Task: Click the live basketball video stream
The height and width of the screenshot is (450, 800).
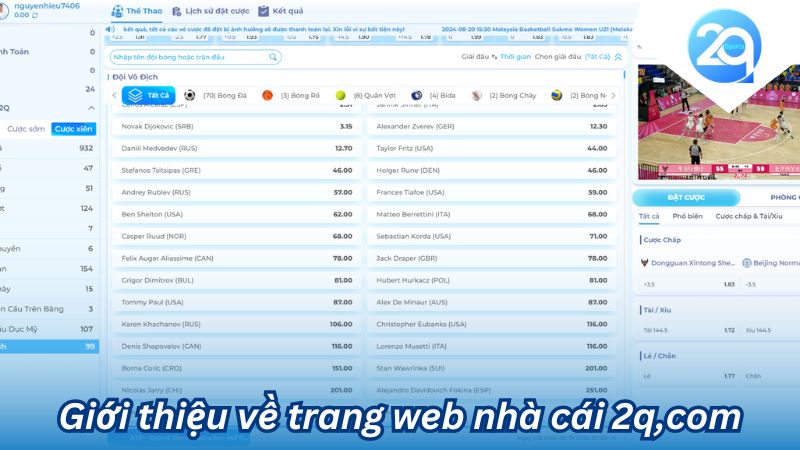Action: 718,122
